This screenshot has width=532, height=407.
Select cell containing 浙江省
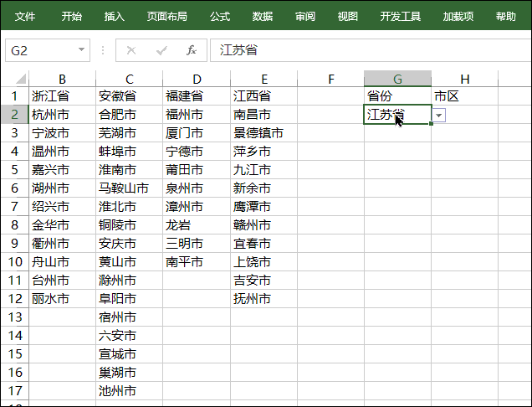click(x=62, y=96)
